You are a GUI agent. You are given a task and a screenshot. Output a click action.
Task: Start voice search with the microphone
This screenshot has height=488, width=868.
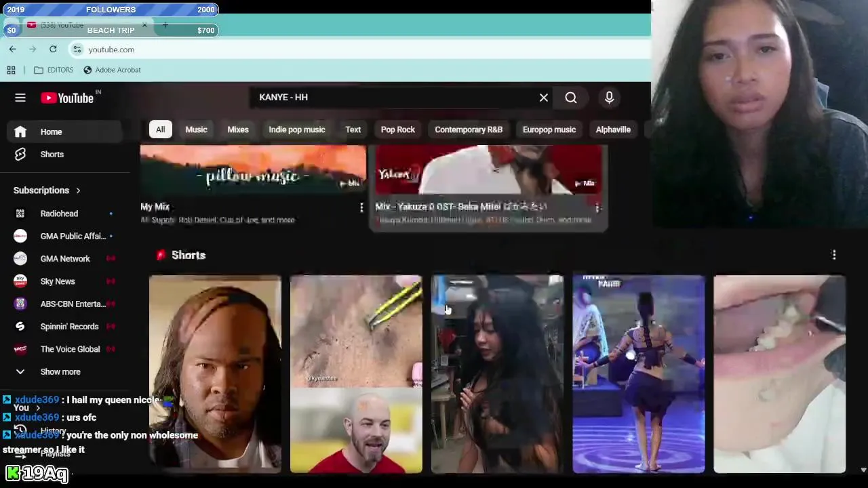(x=609, y=98)
